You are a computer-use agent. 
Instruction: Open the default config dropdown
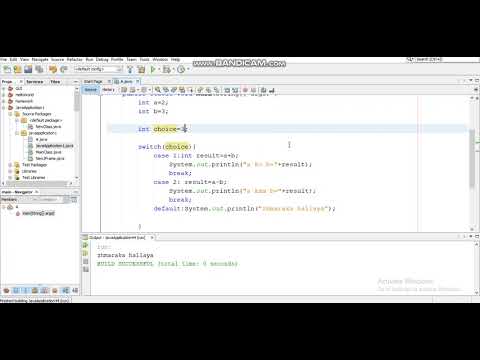[x=99, y=69]
